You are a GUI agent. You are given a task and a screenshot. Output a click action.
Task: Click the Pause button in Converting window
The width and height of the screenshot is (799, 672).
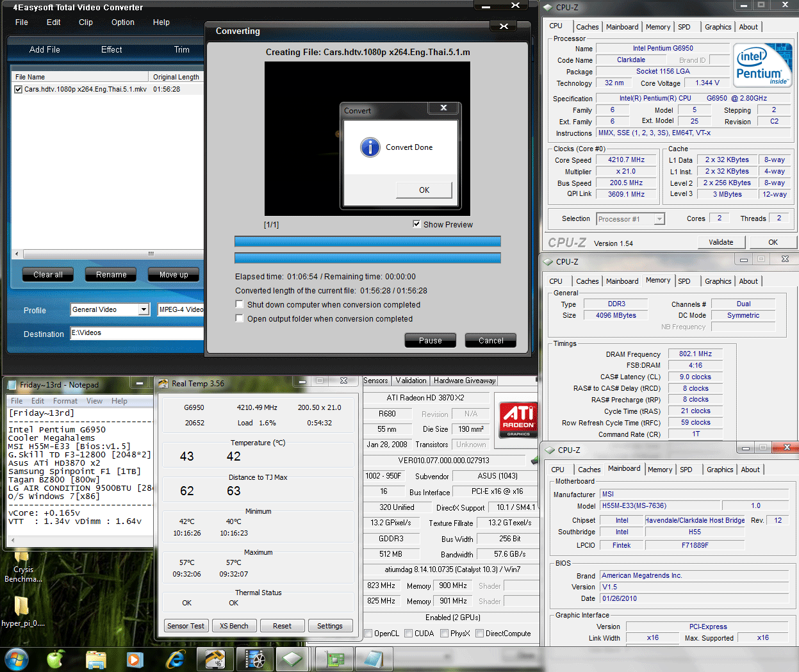pos(431,340)
